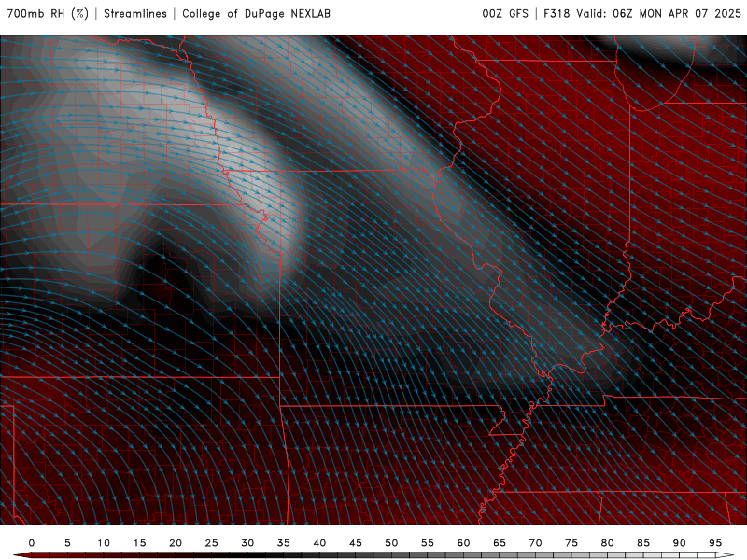Click the colorbar label "75"

coord(571,543)
